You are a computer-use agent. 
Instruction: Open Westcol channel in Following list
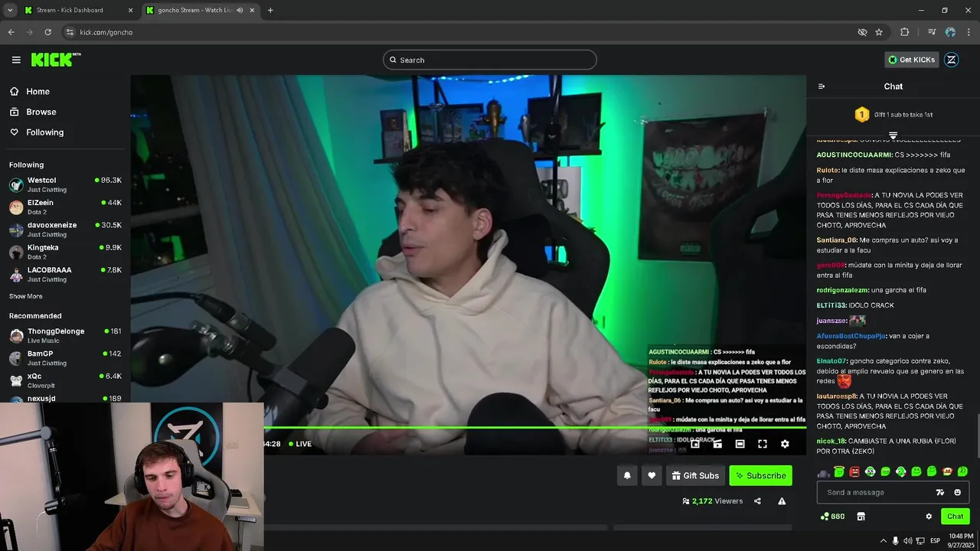[x=65, y=184]
